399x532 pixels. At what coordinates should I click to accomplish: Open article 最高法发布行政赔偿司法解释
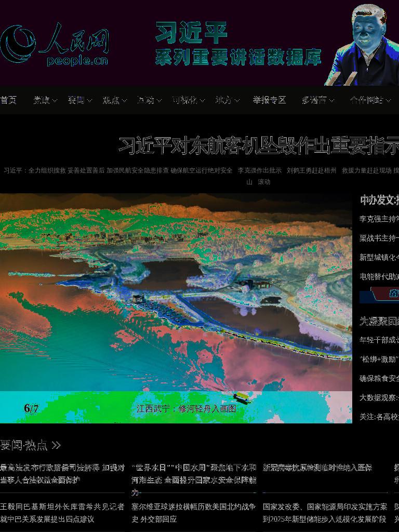point(62,474)
